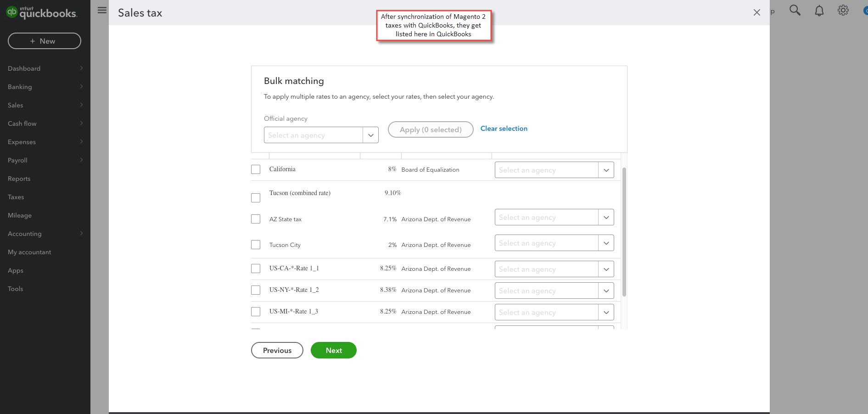Click the Previous button

point(277,350)
